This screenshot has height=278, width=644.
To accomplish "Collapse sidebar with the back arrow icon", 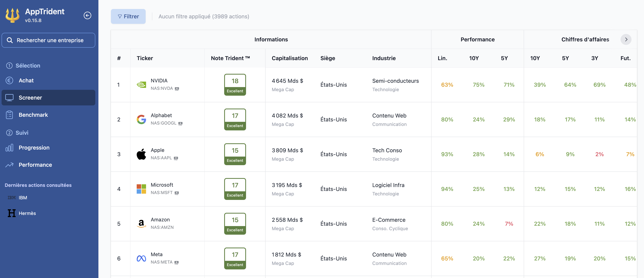I will click(87, 15).
